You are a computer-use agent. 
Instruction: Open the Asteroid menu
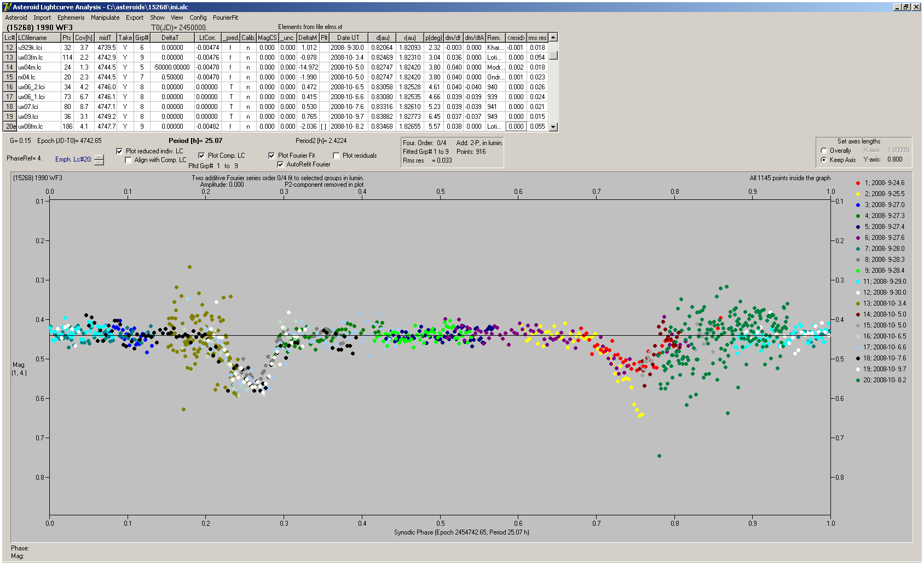(x=16, y=18)
